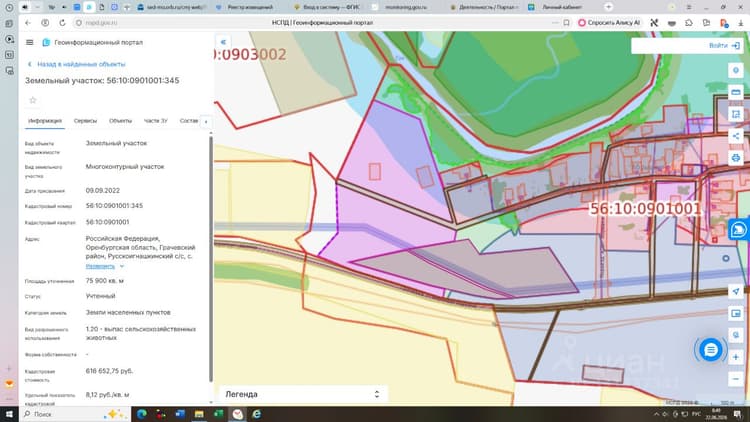Click the basemap globe map tool
This screenshot has height=422, width=750.
click(x=736, y=335)
